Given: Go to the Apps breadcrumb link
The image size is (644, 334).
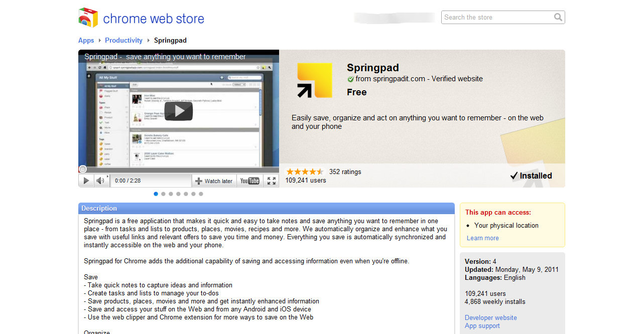Looking at the screenshot, I should pos(86,40).
